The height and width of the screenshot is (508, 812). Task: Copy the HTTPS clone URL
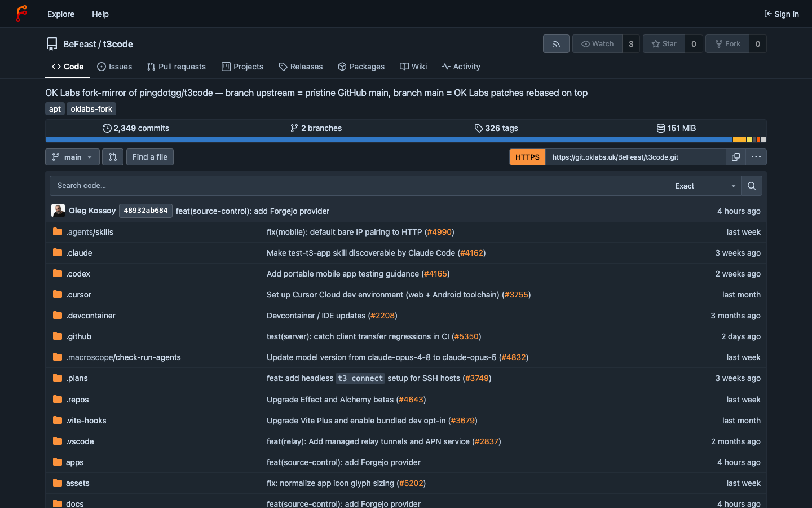(x=736, y=157)
